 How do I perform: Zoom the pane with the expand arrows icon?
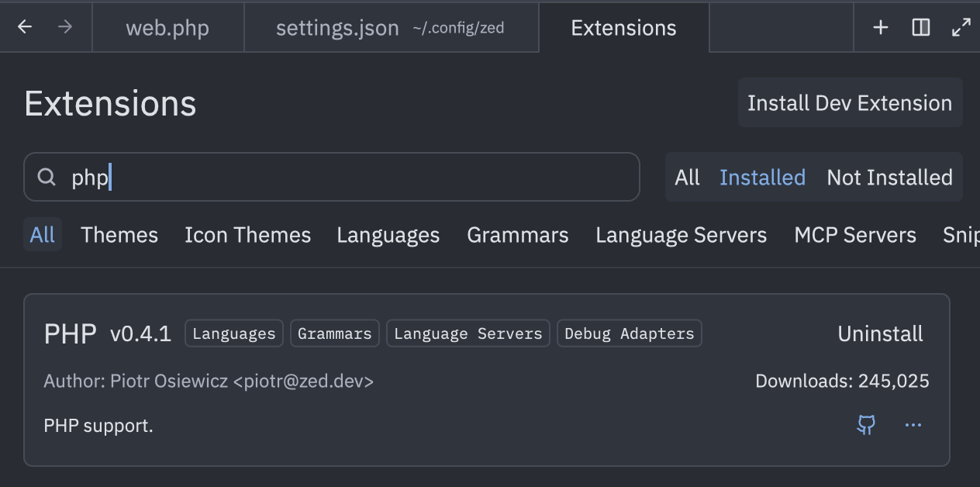(x=961, y=27)
